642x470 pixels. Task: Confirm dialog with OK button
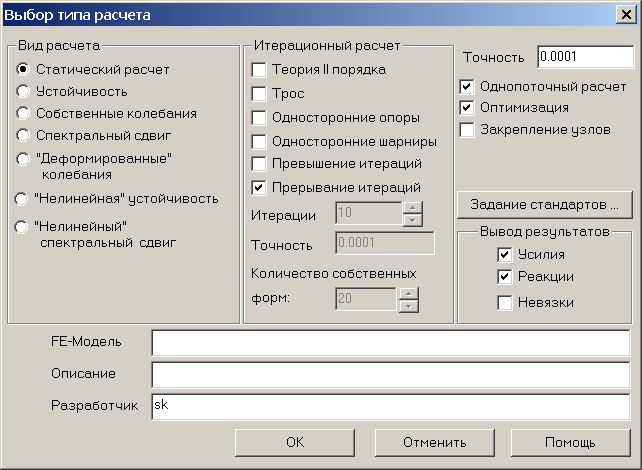pyautogui.click(x=295, y=442)
